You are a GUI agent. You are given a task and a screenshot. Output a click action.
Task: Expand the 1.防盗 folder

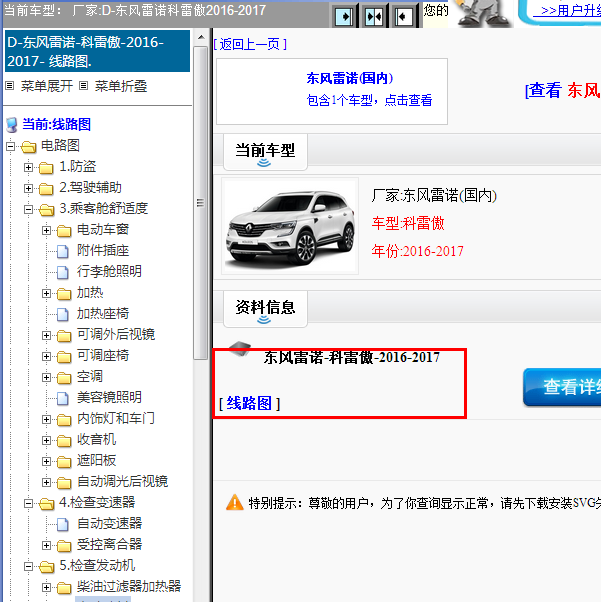[28, 167]
